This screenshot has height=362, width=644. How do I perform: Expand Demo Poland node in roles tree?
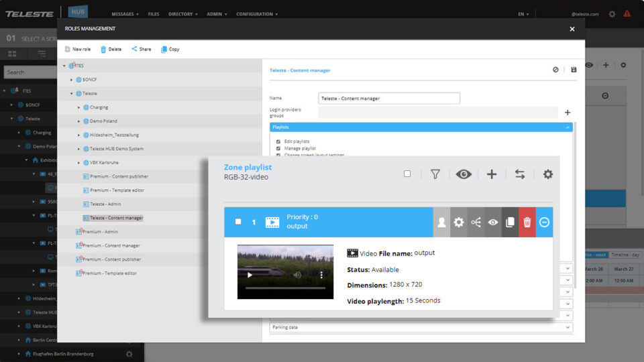[79, 121]
